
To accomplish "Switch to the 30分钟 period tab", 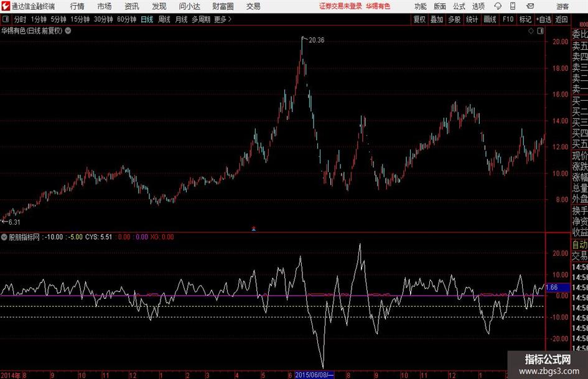I will pos(103,19).
